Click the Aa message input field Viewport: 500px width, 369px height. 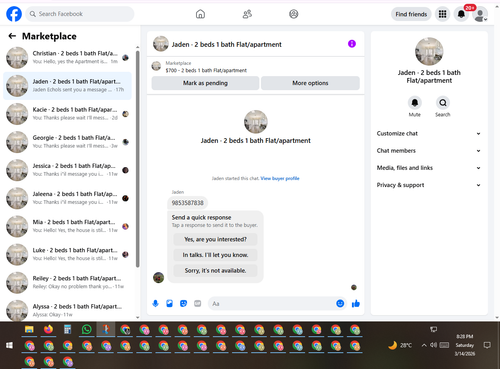pos(272,303)
